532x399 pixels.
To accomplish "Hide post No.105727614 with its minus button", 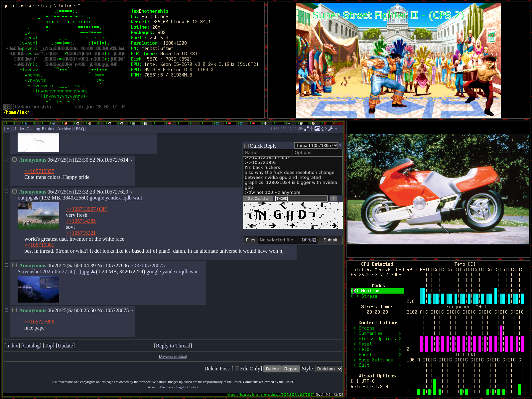I will point(6,160).
